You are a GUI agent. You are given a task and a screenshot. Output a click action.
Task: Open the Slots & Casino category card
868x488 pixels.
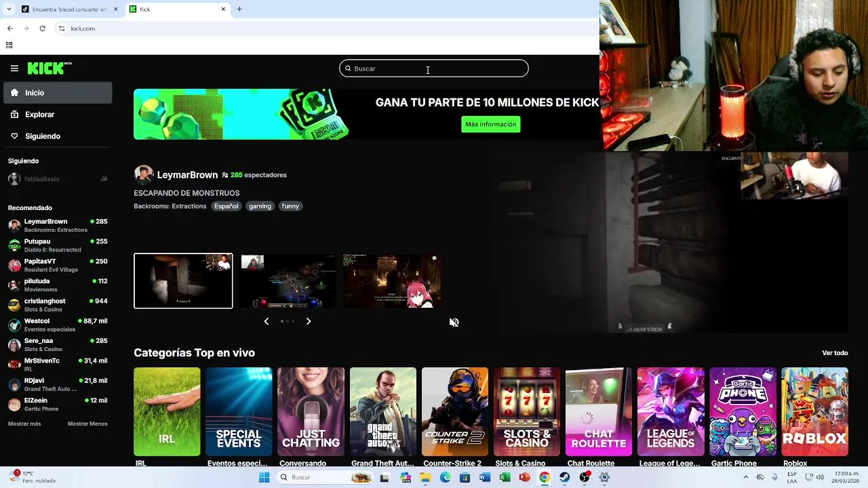point(527,411)
